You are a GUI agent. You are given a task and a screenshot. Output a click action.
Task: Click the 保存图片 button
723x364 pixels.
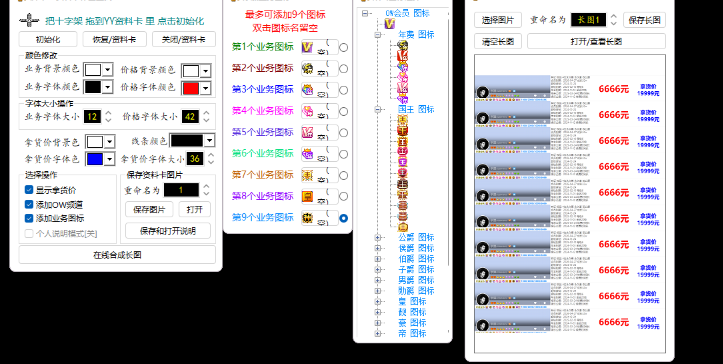pos(149,209)
